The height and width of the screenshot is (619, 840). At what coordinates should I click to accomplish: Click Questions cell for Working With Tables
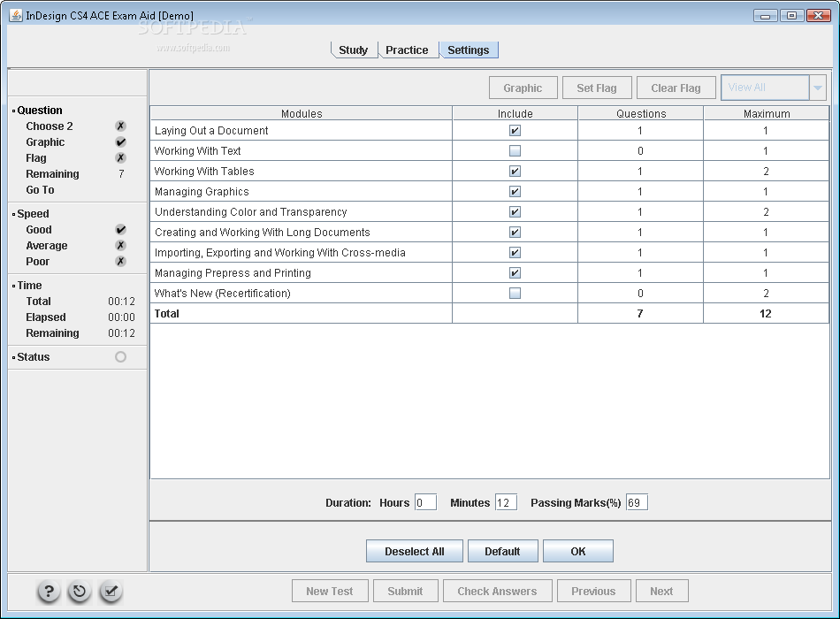click(x=641, y=171)
